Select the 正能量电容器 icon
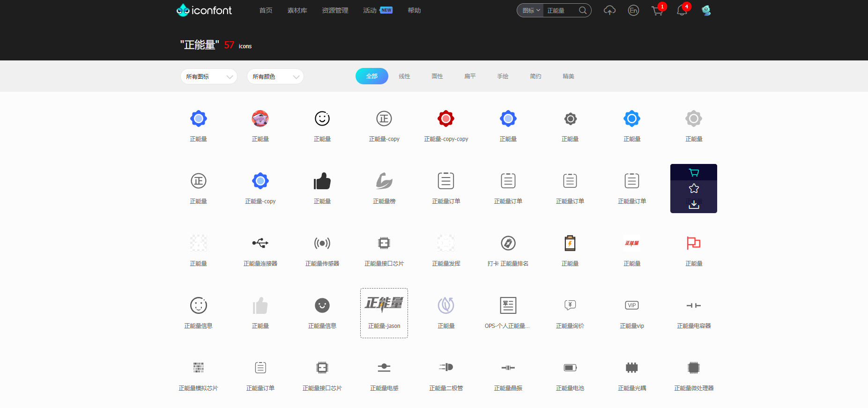Image resolution: width=868 pixels, height=408 pixels. tap(694, 305)
